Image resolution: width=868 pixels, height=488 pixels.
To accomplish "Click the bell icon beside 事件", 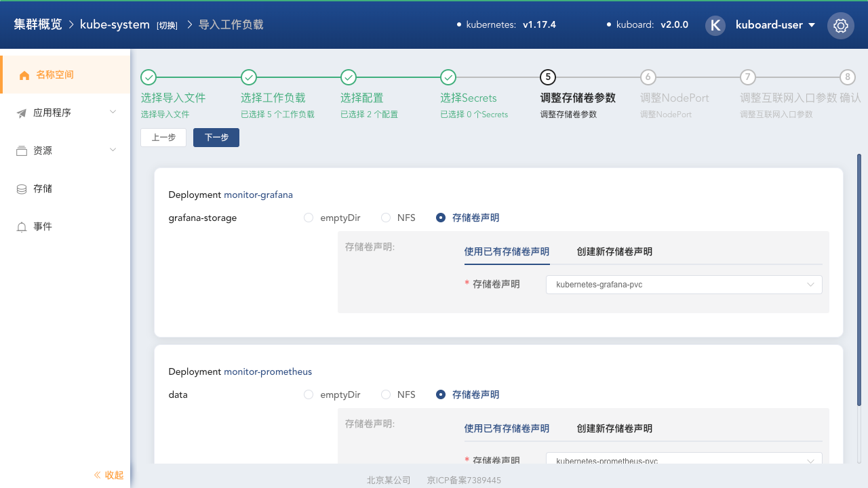I will tap(22, 227).
